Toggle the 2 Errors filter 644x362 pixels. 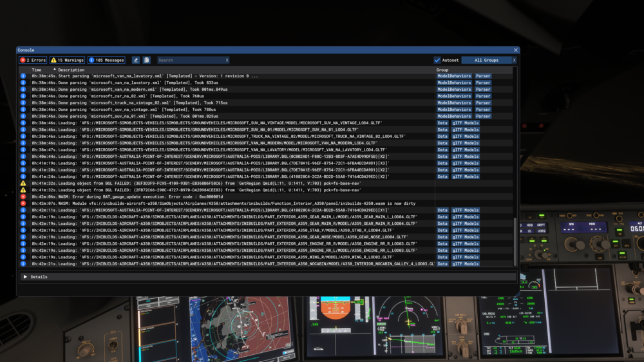click(33, 60)
